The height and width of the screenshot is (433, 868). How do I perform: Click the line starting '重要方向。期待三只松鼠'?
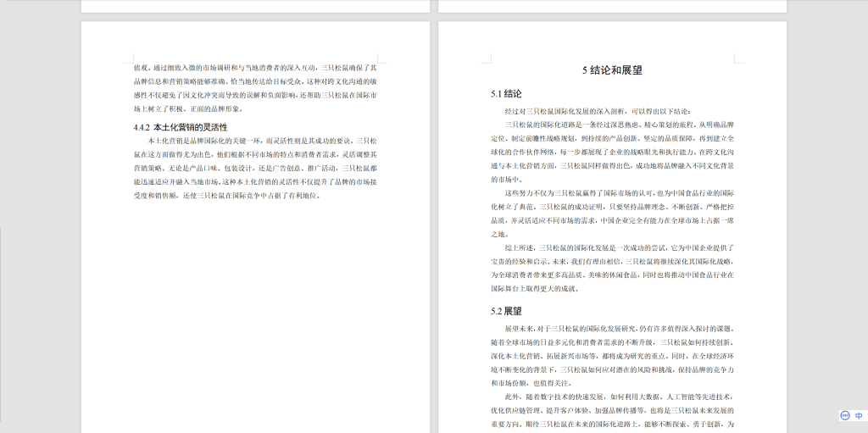[x=612, y=424]
